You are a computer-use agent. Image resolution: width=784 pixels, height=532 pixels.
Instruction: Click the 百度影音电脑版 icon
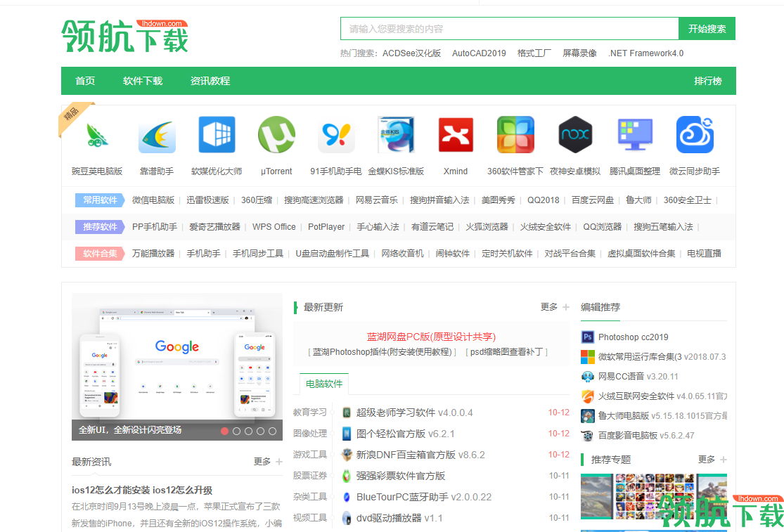[588, 436]
